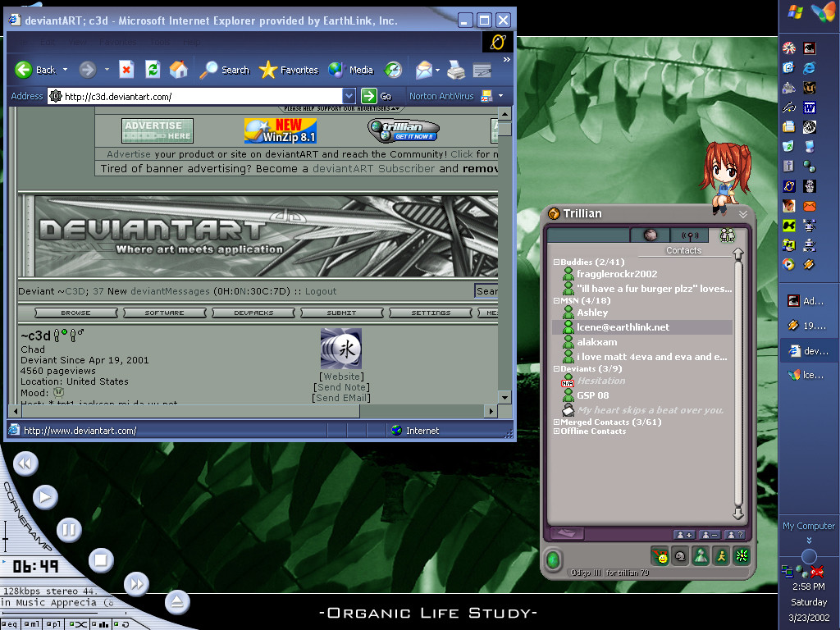Click the Trillian globe tab icon

[651, 235]
